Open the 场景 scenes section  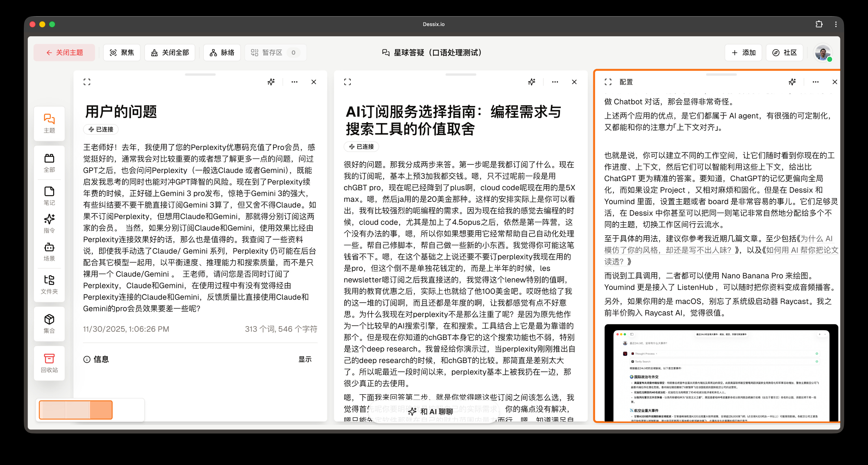(x=49, y=251)
